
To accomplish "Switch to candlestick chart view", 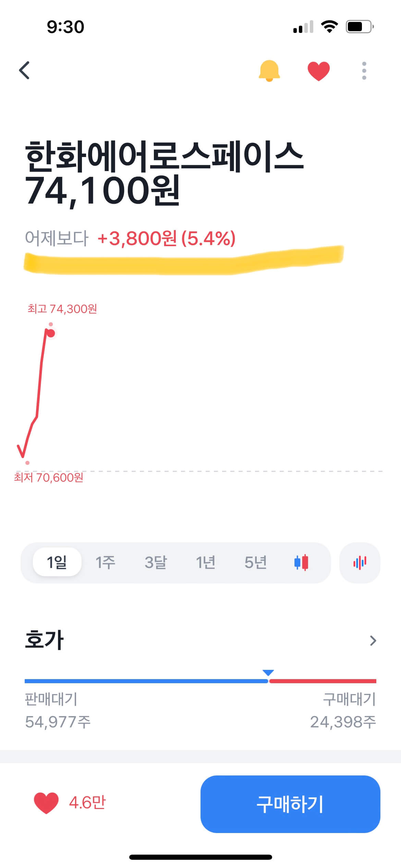I will [x=301, y=563].
